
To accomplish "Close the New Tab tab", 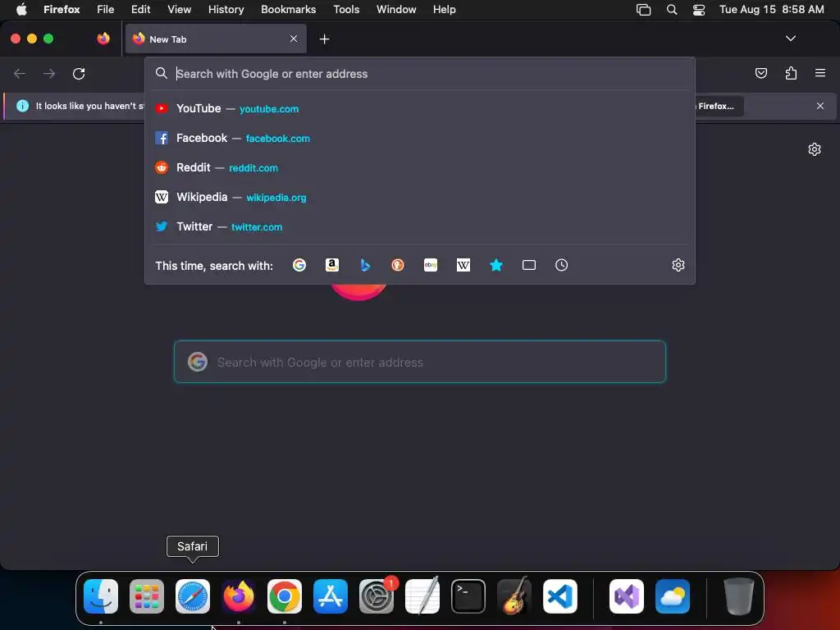I will 294,39.
